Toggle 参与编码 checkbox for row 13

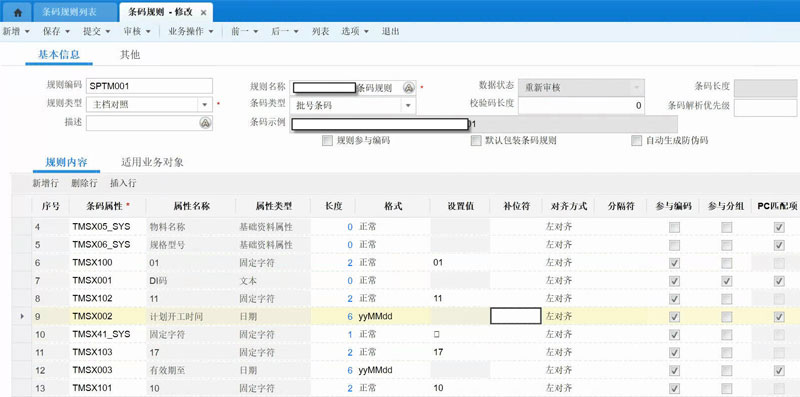(674, 388)
